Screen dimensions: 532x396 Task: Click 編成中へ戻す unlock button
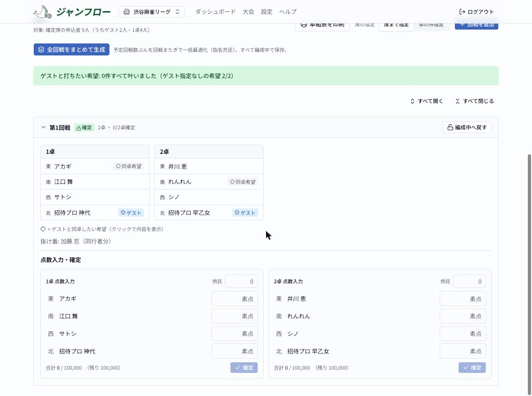[467, 128]
